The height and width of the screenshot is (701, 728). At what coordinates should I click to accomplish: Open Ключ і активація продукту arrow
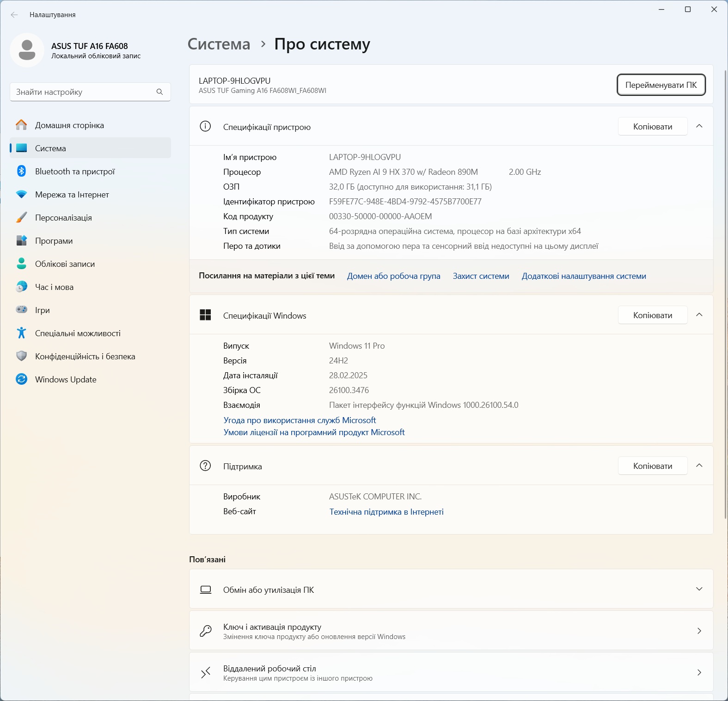click(x=699, y=631)
